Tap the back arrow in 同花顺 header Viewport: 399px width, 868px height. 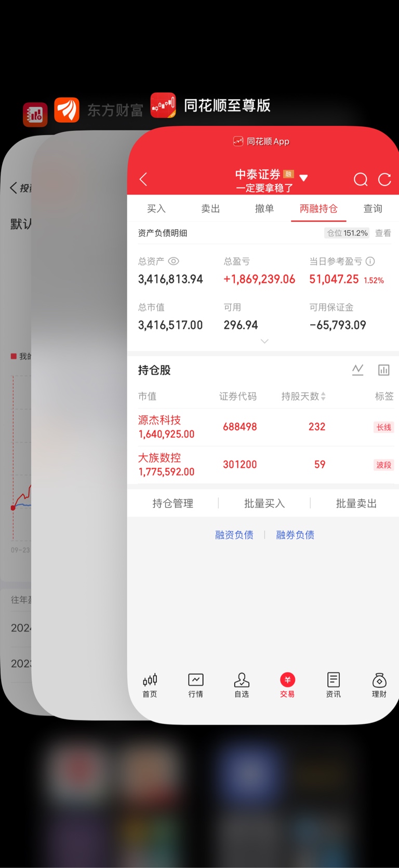[x=143, y=179]
